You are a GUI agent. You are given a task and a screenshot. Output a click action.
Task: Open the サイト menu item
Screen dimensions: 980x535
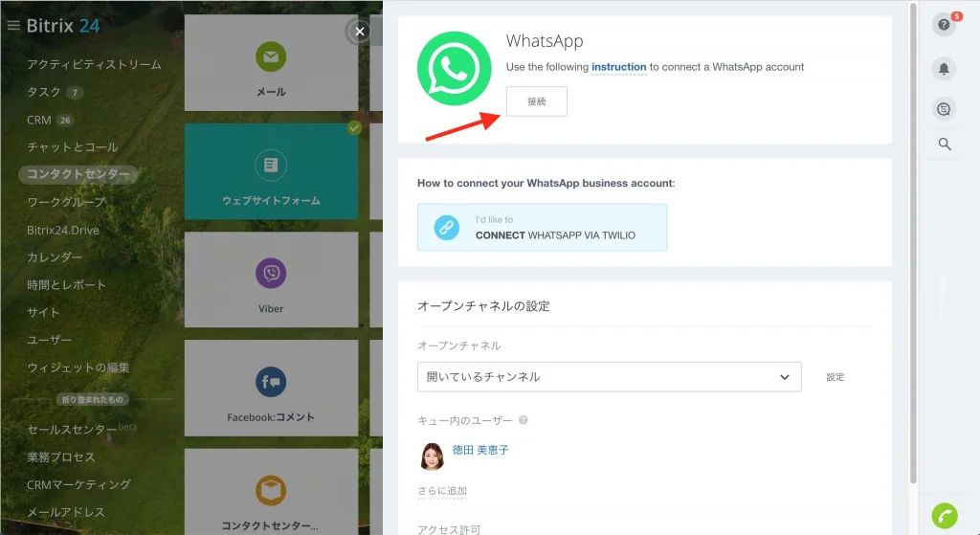pyautogui.click(x=43, y=313)
